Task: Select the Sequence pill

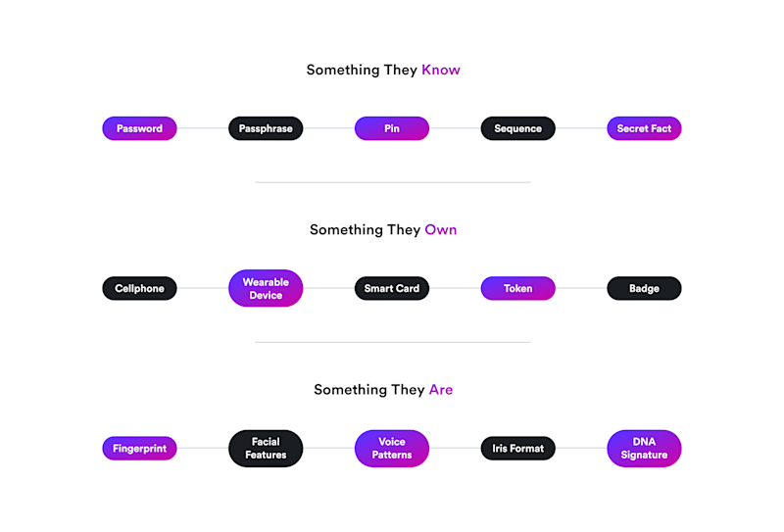Action: (x=517, y=128)
